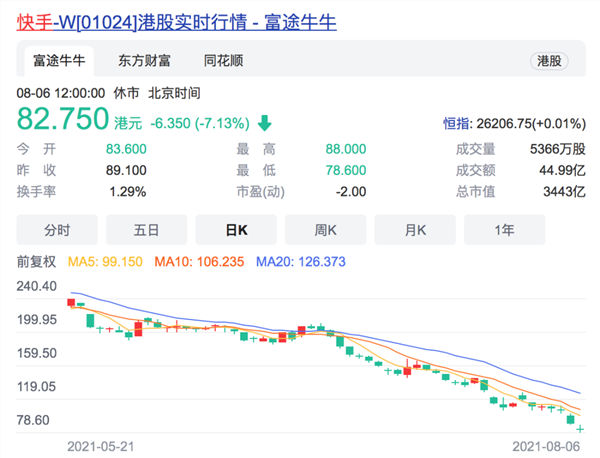Image resolution: width=600 pixels, height=458 pixels.
Task: Click the 昨收 value 89.100
Action: (126, 170)
